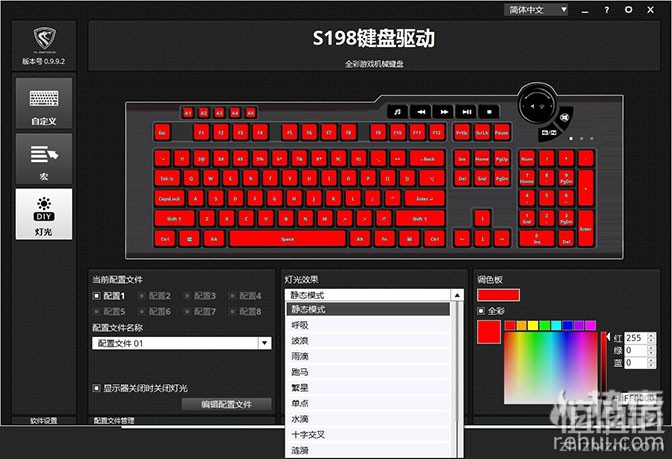Click the 红 value field showing 255

[x=636, y=338]
